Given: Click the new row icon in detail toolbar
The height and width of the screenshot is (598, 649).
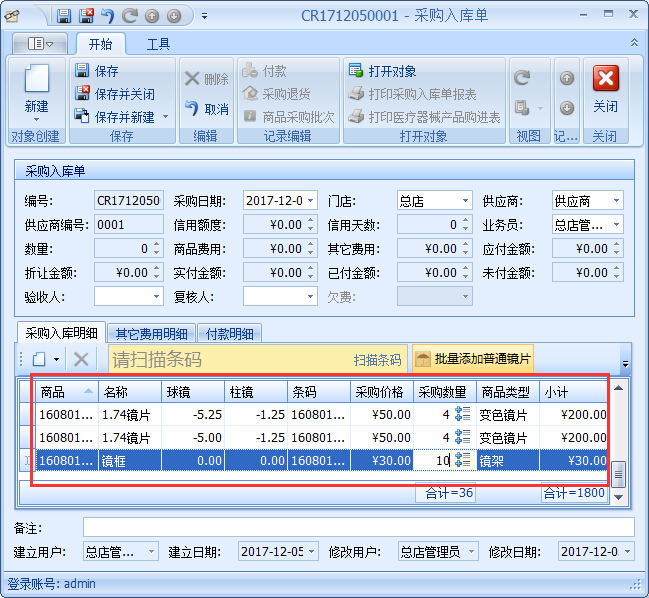Looking at the screenshot, I should pos(39,359).
